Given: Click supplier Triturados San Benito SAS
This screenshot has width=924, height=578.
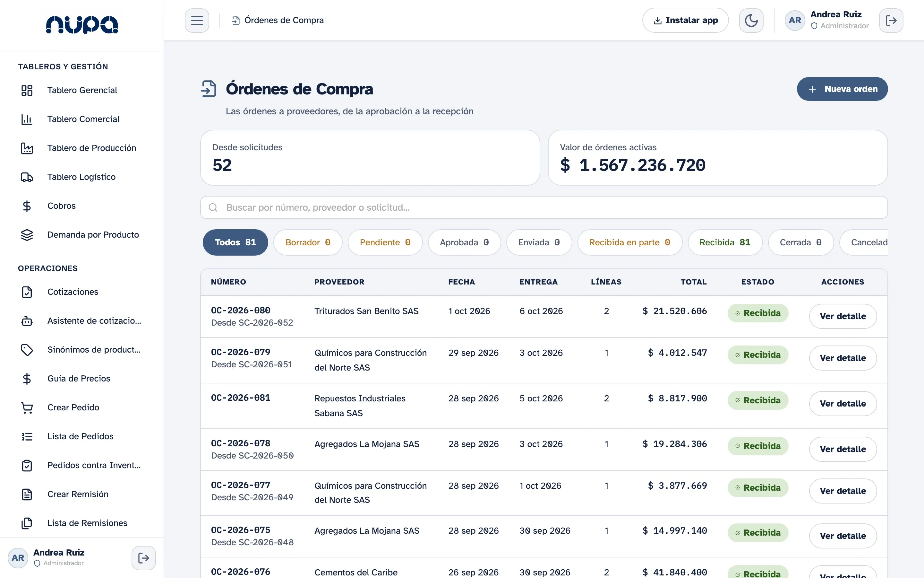Looking at the screenshot, I should click(x=366, y=311).
